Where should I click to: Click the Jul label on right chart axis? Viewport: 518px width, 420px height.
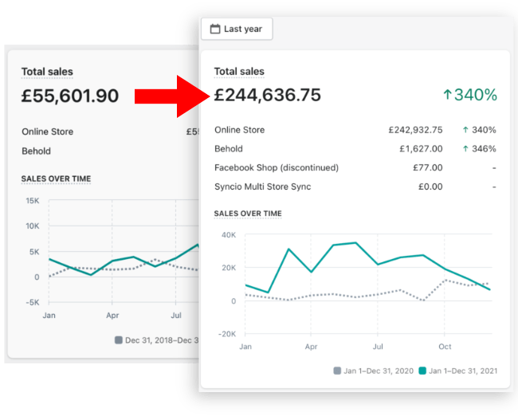[378, 347]
